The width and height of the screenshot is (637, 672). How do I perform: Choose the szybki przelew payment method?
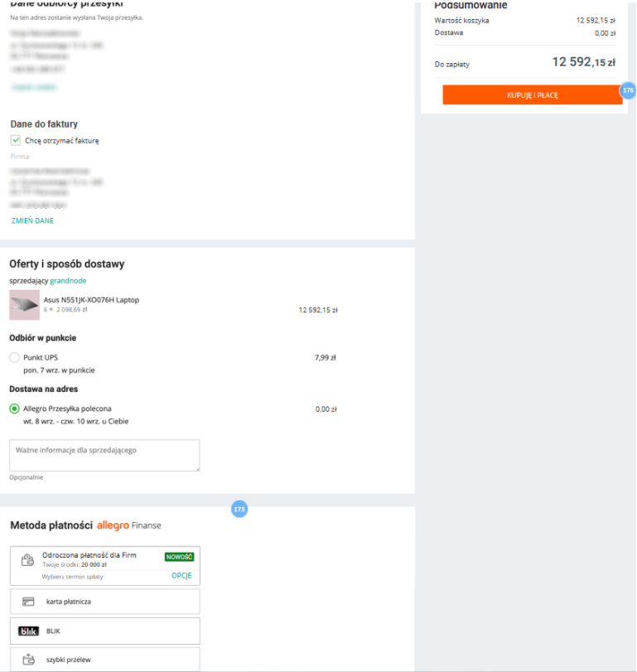[105, 659]
